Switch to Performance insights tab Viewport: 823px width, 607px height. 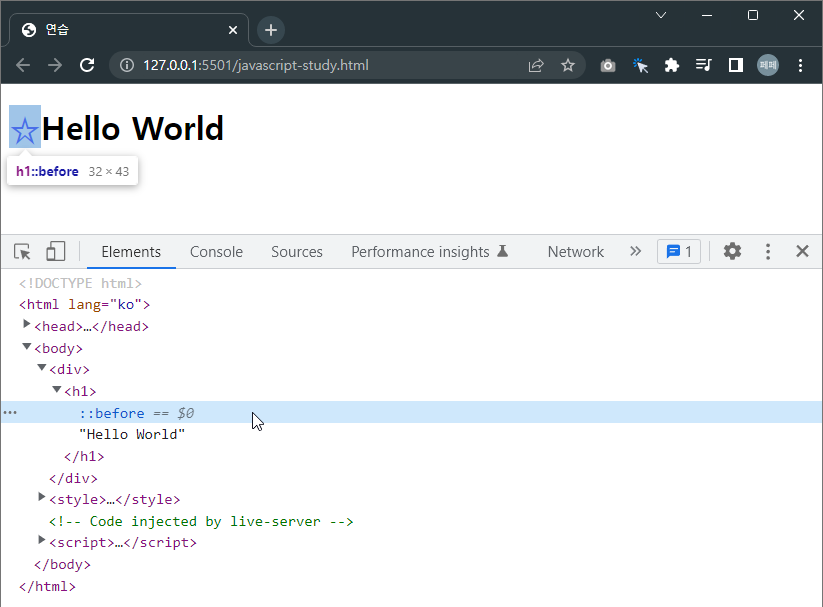click(x=430, y=252)
